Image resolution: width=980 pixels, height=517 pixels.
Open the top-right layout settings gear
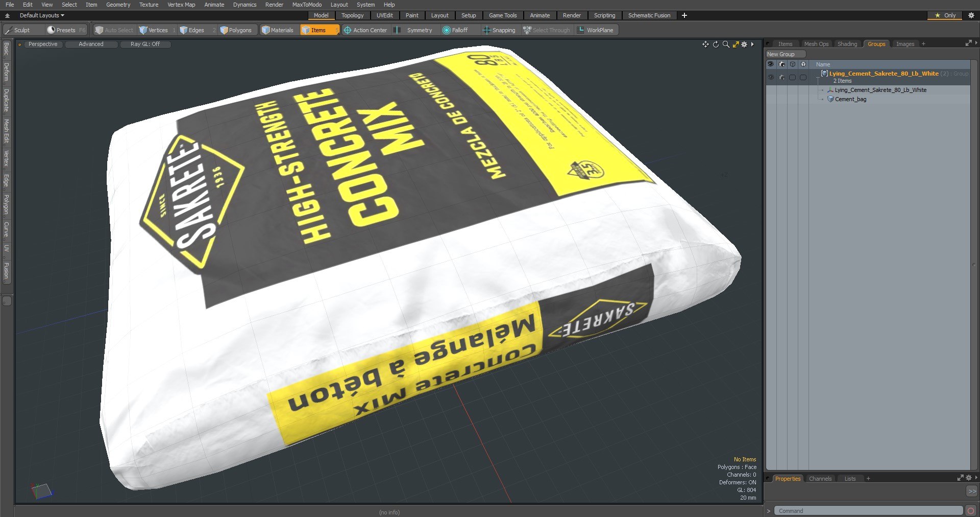[x=971, y=15]
